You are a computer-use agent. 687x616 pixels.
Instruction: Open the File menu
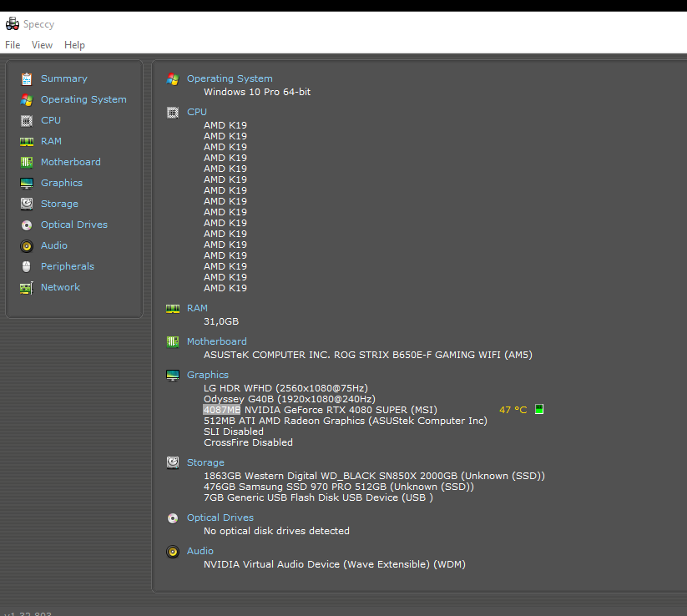[13, 45]
